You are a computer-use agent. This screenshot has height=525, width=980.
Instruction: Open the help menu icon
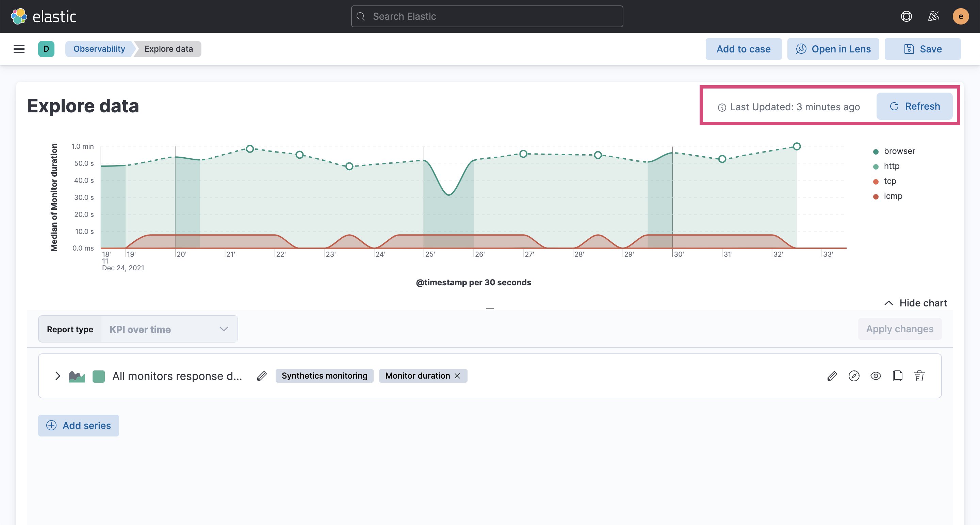(906, 16)
